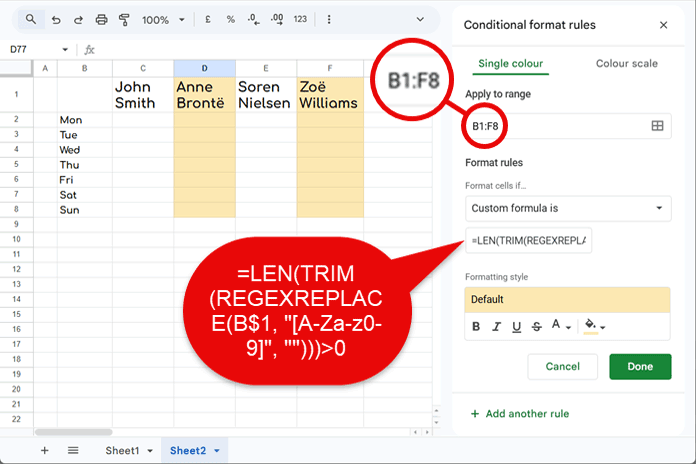Click the green Done button

click(x=640, y=367)
